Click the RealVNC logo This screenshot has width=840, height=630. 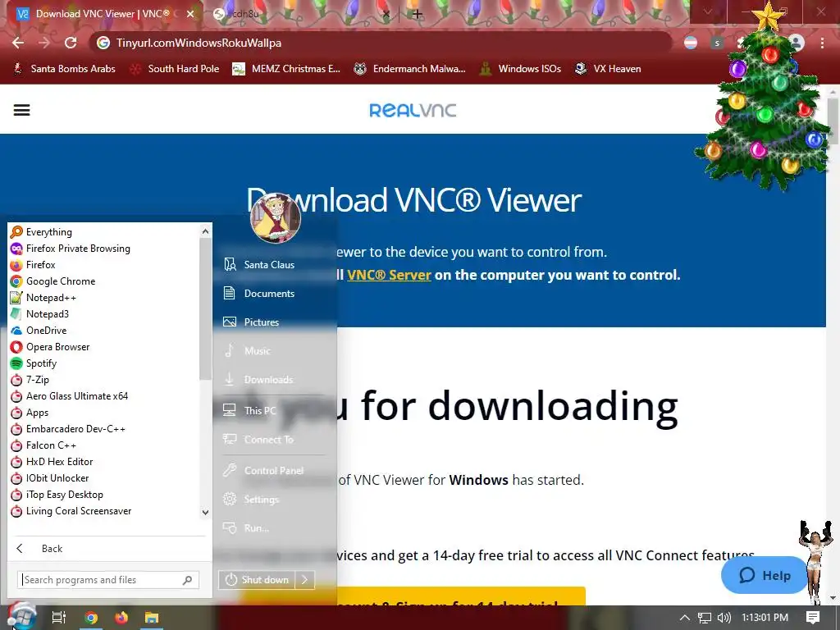(413, 111)
